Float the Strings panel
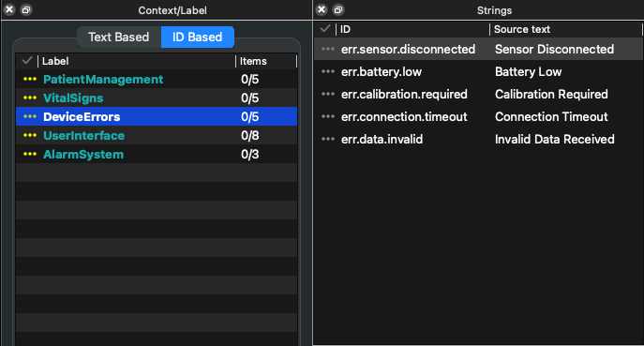The image size is (644, 346). 338,9
